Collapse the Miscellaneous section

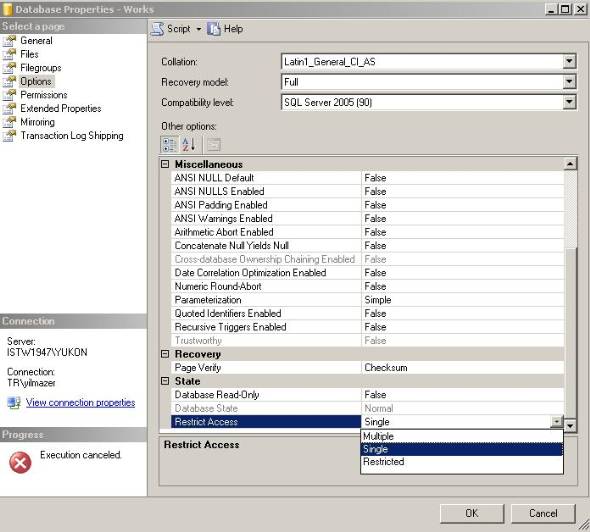point(165,164)
